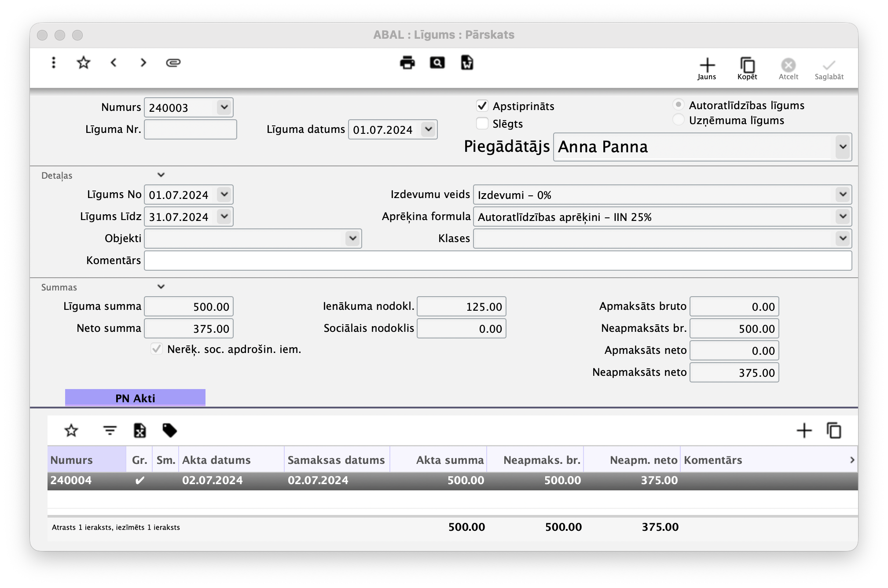Open the Klases dropdown

click(843, 239)
